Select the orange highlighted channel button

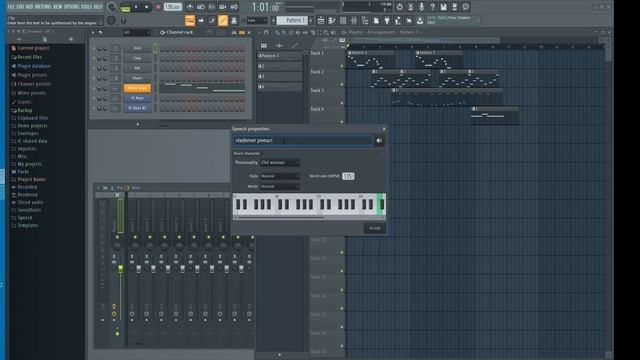click(137, 88)
